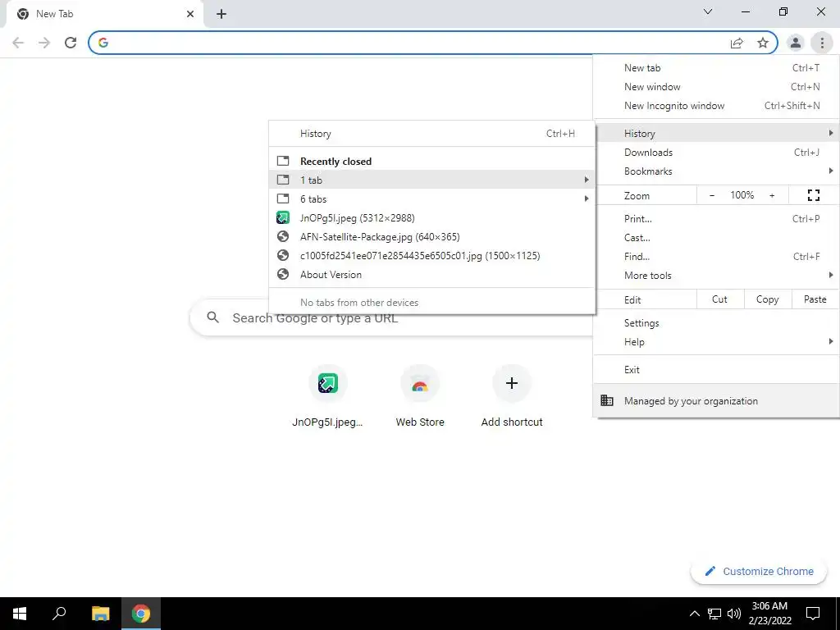Open Settings from the Chrome menu

[x=716, y=323]
